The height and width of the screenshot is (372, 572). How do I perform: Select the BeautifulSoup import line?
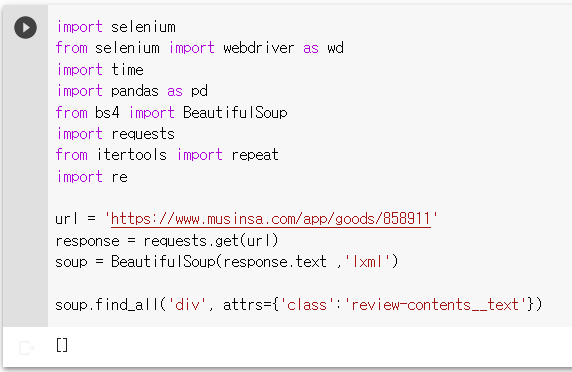(x=171, y=112)
